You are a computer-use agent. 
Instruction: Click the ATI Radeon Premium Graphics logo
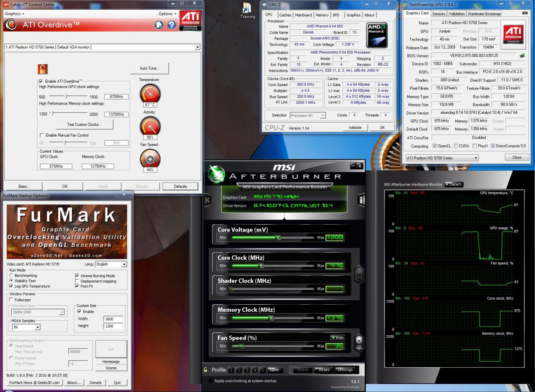tap(190, 21)
